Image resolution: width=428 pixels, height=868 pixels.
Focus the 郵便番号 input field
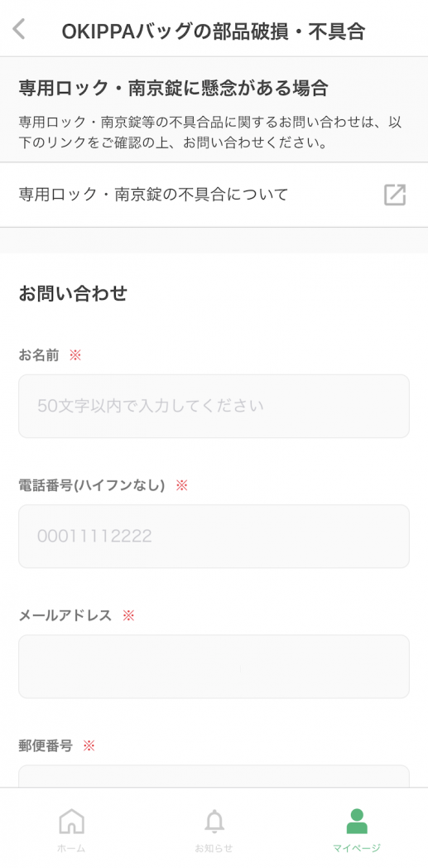click(214, 776)
